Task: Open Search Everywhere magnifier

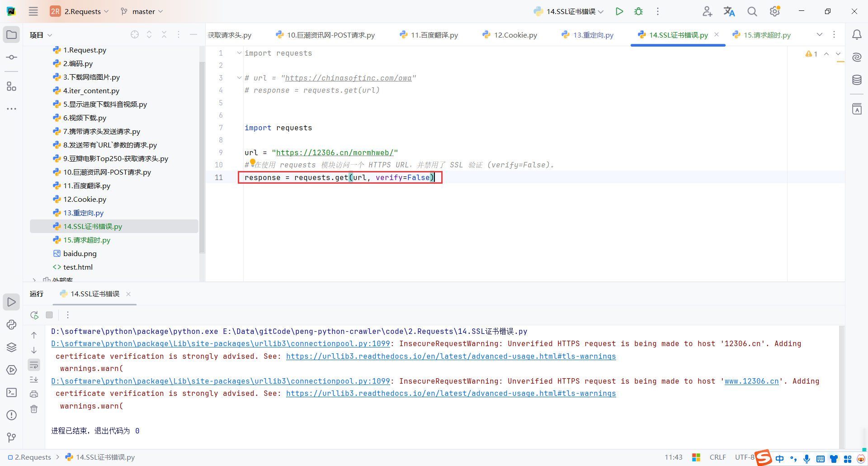Action: (x=752, y=11)
